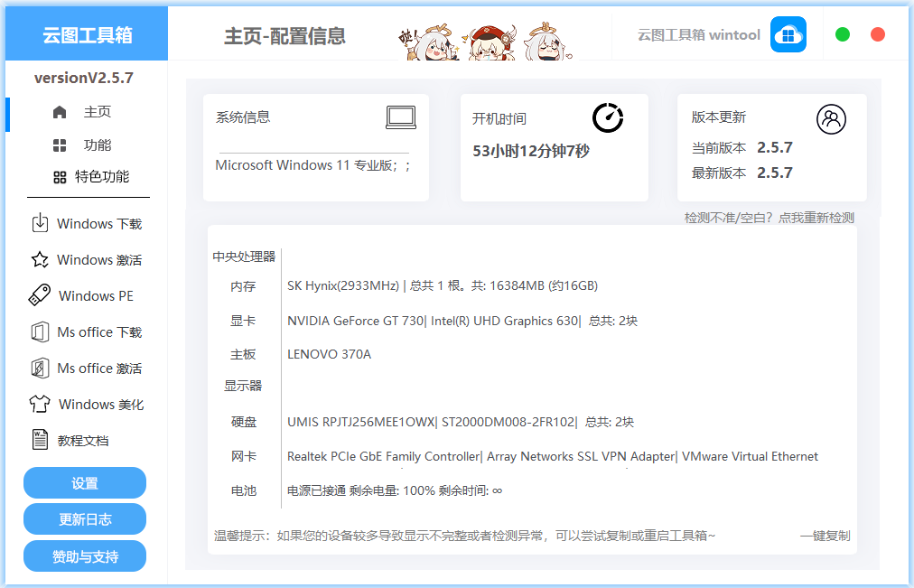The width and height of the screenshot is (914, 588).
Task: Click the T-shirt icon for Windows 美化
Action: click(x=40, y=404)
